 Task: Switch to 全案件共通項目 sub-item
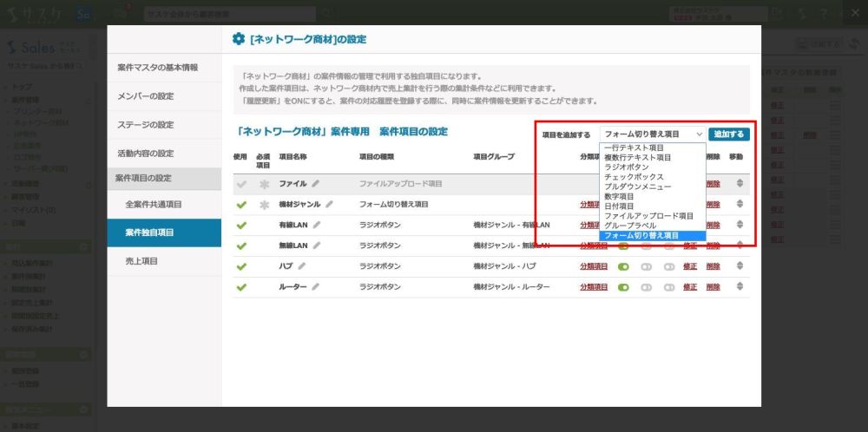pyautogui.click(x=164, y=204)
